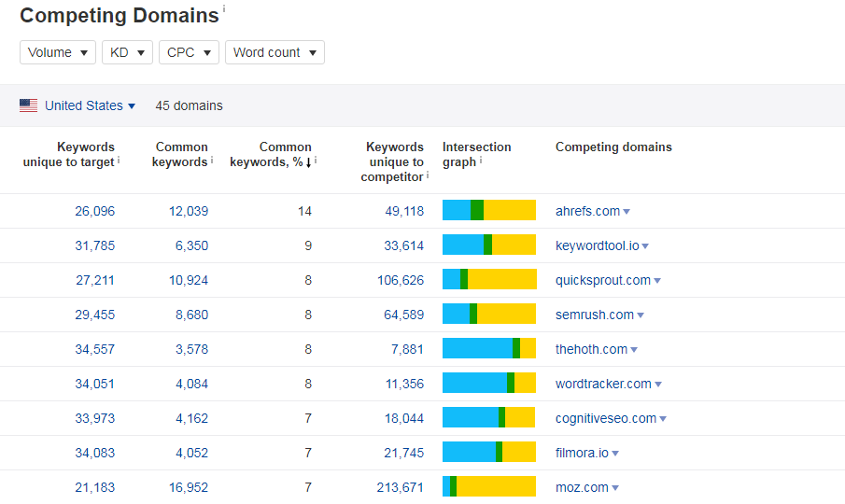Open 10,924 common keywords value

tap(189, 280)
